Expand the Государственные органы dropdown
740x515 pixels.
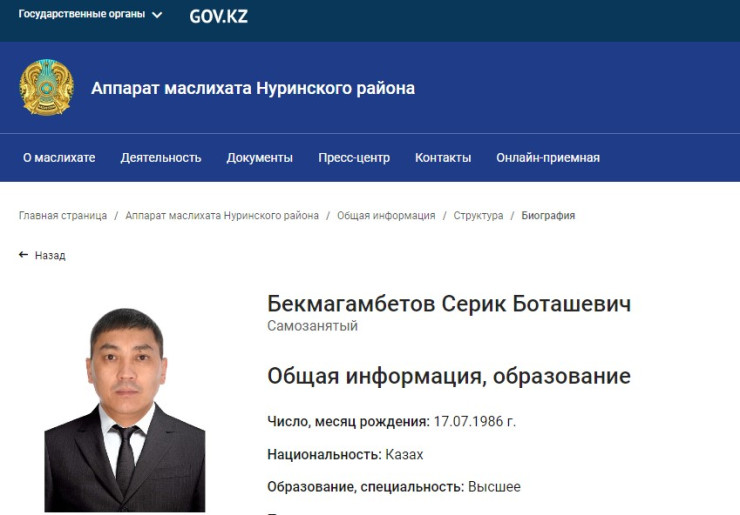click(82, 15)
